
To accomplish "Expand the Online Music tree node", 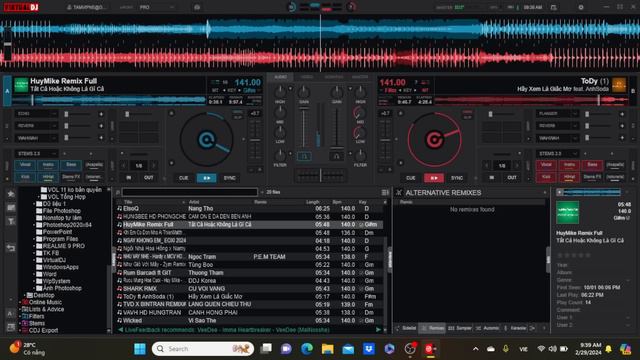I will tap(20, 302).
